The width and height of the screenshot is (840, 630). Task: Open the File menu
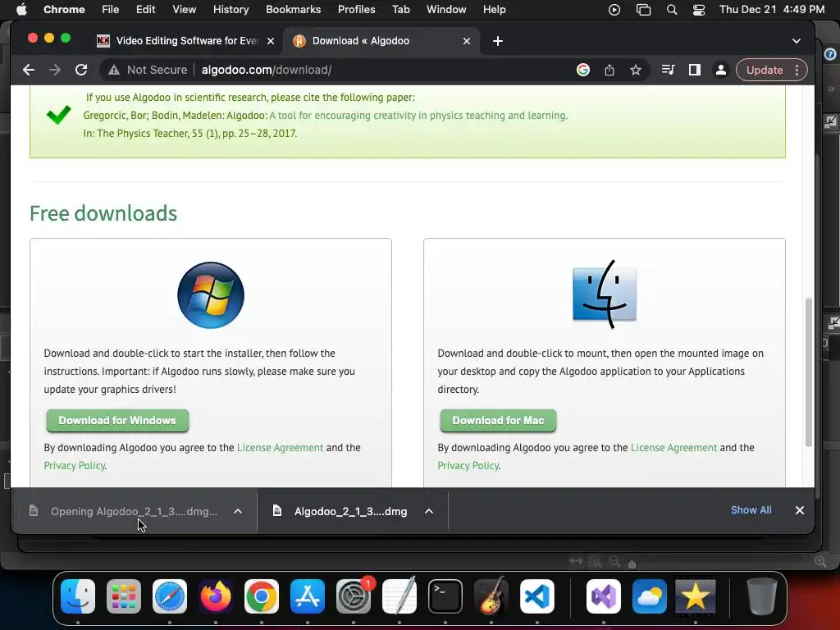[111, 9]
